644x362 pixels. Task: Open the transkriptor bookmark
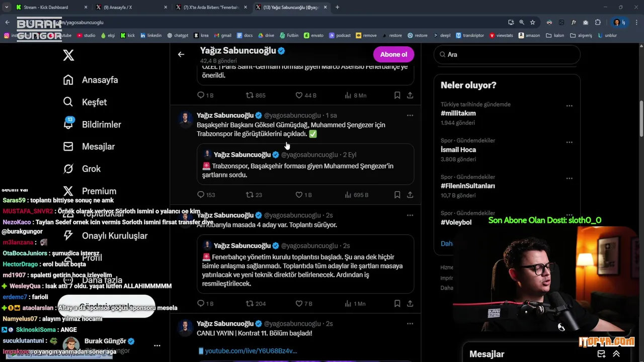(469, 36)
